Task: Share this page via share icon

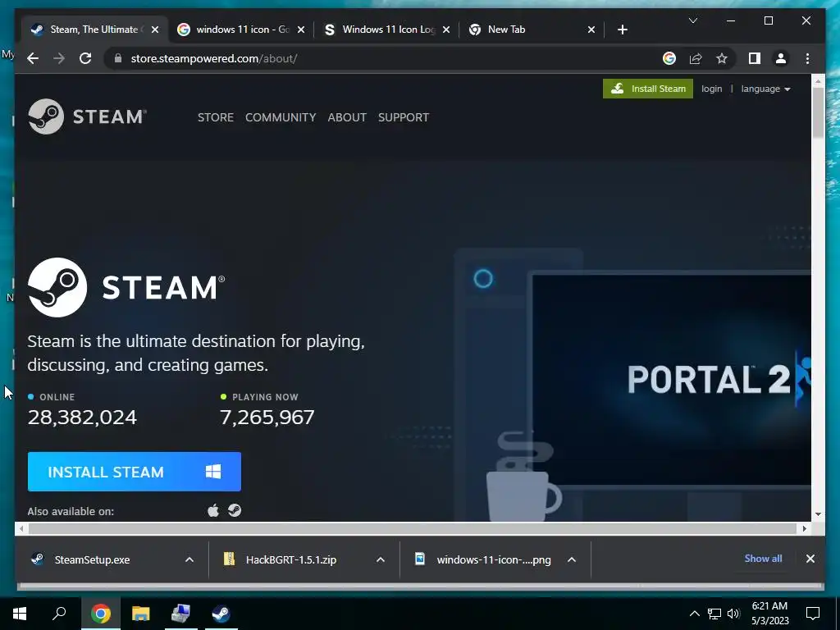Action: click(x=696, y=58)
